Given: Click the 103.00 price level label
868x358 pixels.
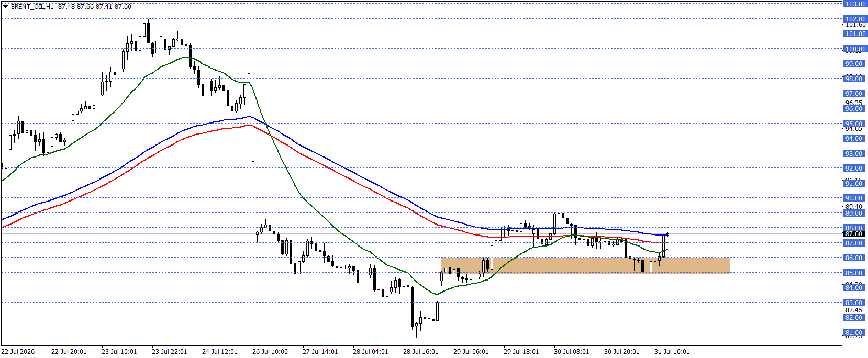Looking at the screenshot, I should click(855, 4).
